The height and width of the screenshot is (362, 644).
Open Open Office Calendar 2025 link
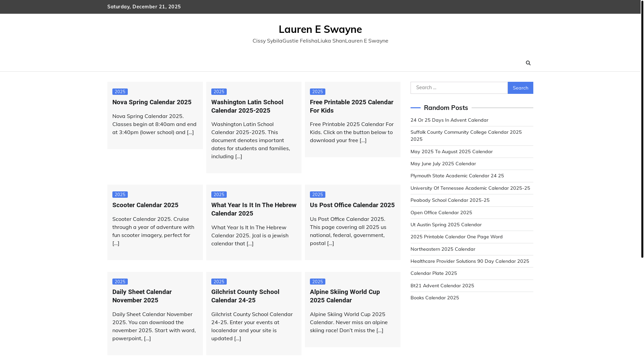441,213
